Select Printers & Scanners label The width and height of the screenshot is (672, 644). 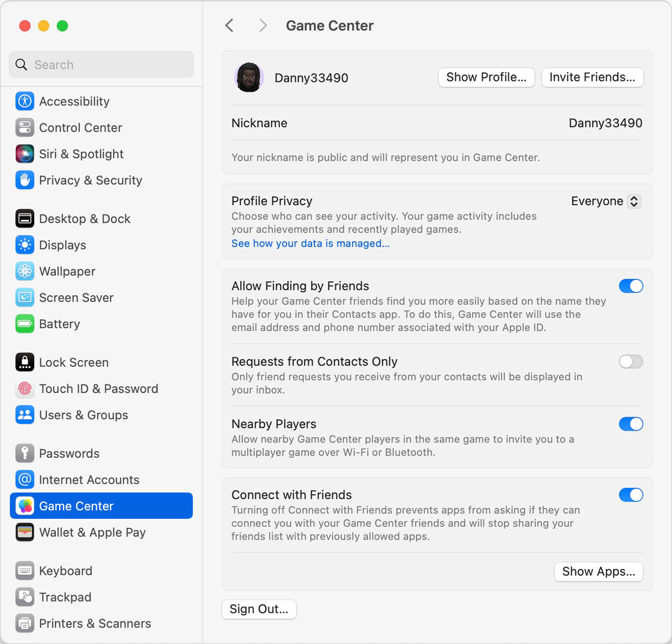pos(95,623)
